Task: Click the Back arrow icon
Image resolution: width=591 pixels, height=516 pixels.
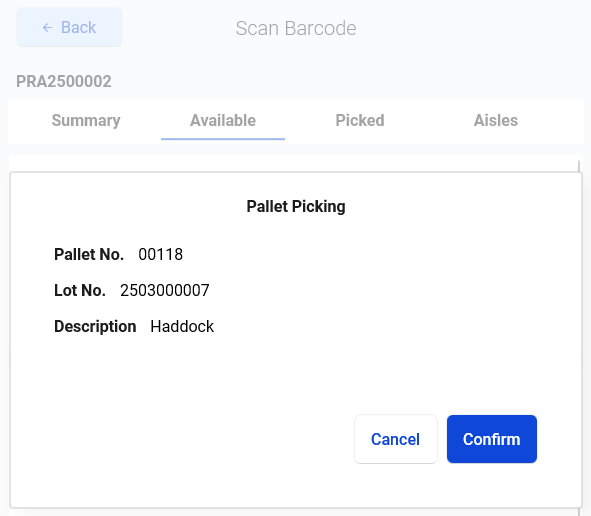Action: tap(47, 28)
